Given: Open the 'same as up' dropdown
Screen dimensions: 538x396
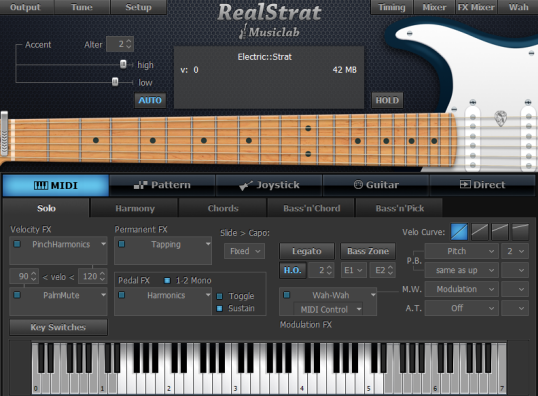Looking at the screenshot, I should pyautogui.click(x=462, y=270).
